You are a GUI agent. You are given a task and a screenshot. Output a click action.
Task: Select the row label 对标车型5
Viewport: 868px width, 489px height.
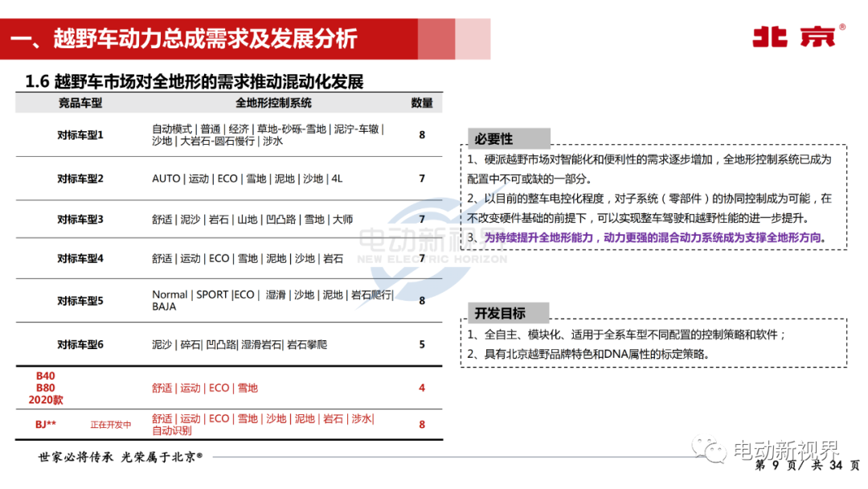(x=80, y=301)
